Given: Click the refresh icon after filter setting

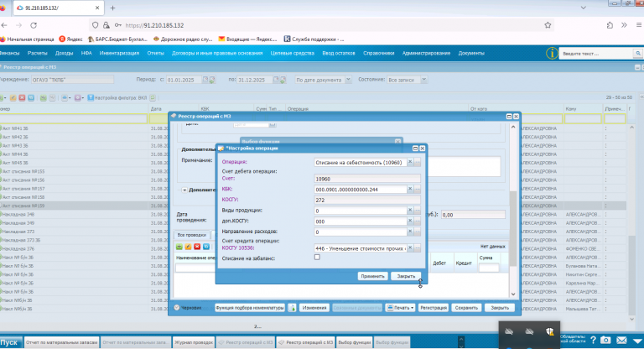Looking at the screenshot, I should pos(153,98).
